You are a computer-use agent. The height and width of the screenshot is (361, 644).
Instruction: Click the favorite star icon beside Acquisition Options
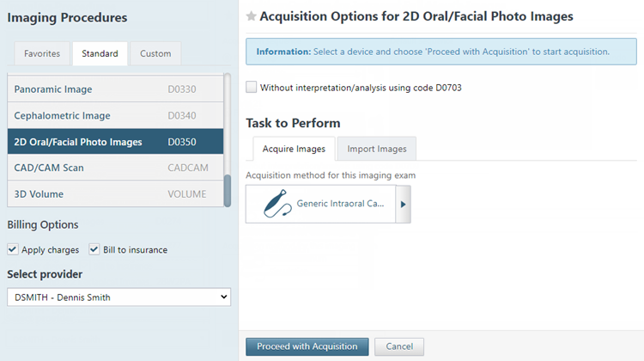coord(251,16)
